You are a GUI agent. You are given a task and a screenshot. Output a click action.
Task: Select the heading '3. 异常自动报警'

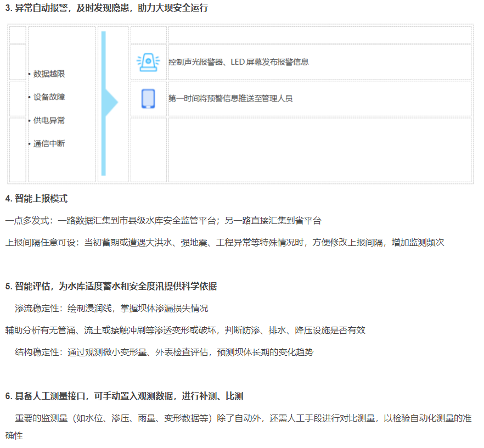coord(106,9)
